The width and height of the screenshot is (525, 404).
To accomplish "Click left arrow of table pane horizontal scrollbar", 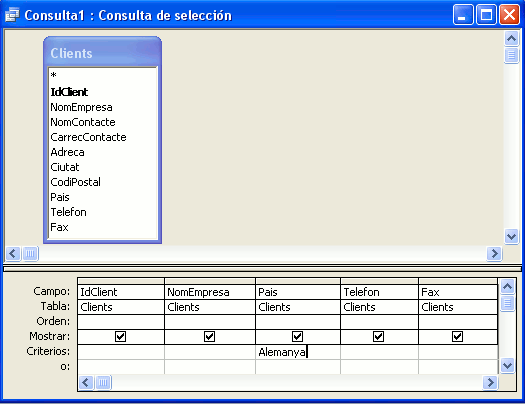I will [x=13, y=253].
